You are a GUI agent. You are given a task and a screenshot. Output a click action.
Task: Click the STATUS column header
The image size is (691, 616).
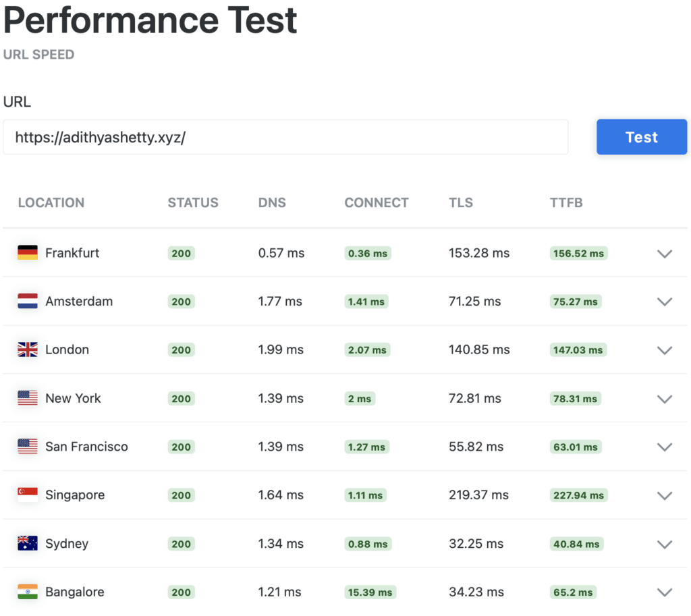pos(193,202)
